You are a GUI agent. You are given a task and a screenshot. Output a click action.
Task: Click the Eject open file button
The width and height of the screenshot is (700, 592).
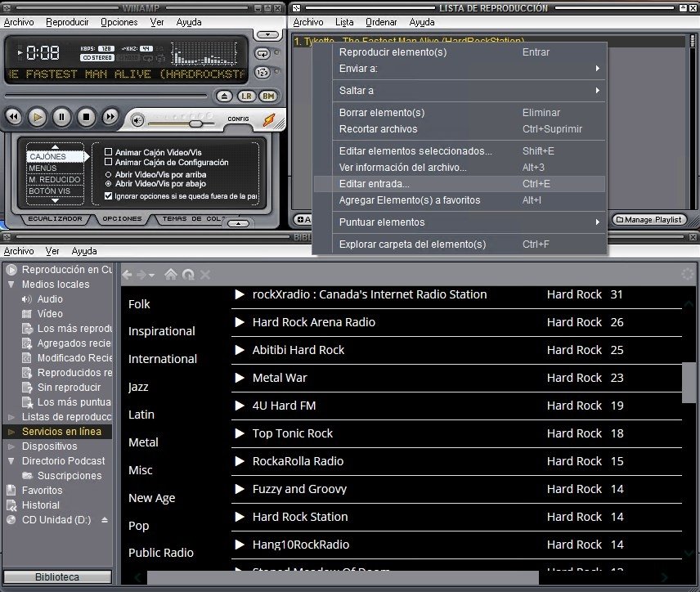tap(224, 96)
